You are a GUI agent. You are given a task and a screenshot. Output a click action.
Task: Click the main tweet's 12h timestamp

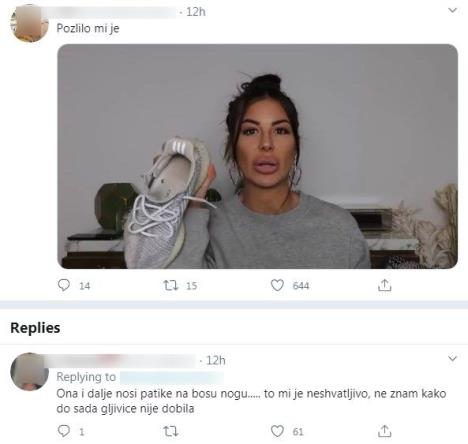(196, 12)
